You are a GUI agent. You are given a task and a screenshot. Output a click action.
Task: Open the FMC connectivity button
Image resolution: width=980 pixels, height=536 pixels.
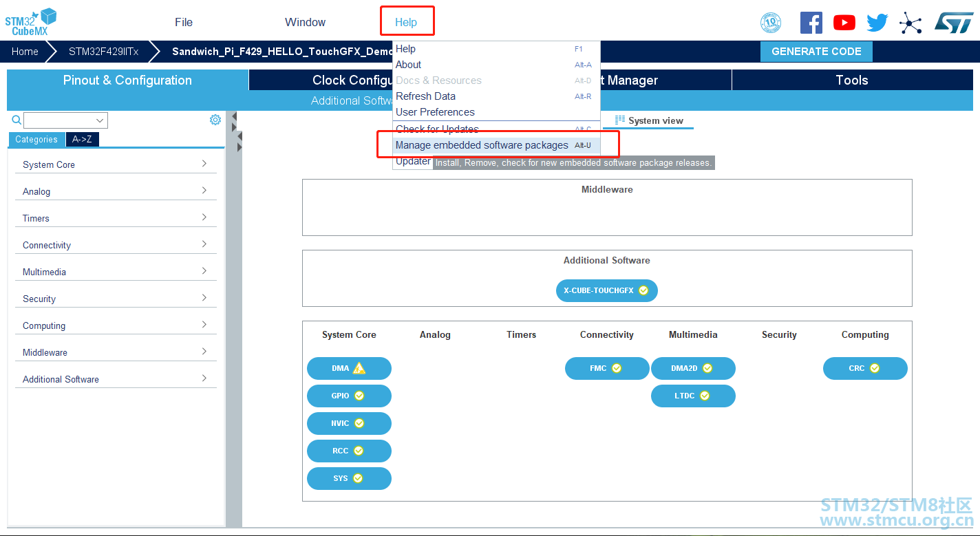point(607,368)
